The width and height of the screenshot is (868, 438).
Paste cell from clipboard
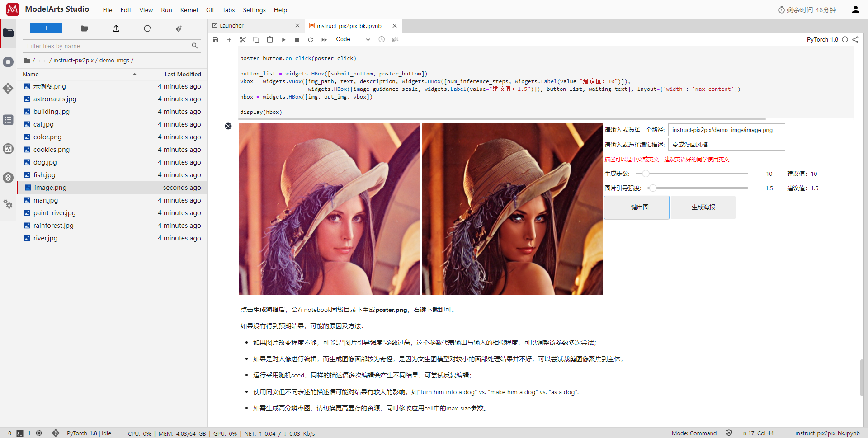[270, 40]
